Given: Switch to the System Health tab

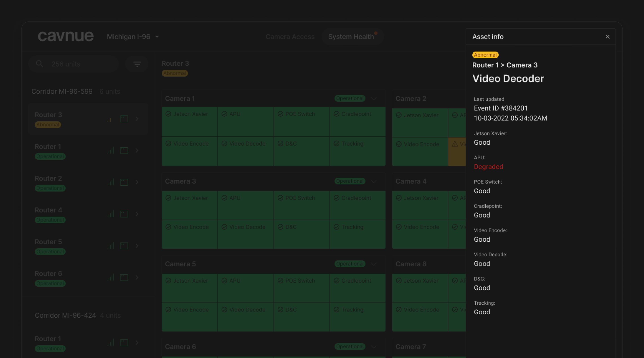Looking at the screenshot, I should click(x=351, y=37).
